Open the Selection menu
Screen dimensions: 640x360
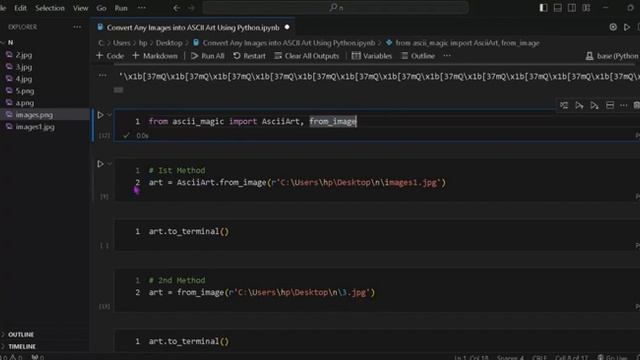[50, 8]
